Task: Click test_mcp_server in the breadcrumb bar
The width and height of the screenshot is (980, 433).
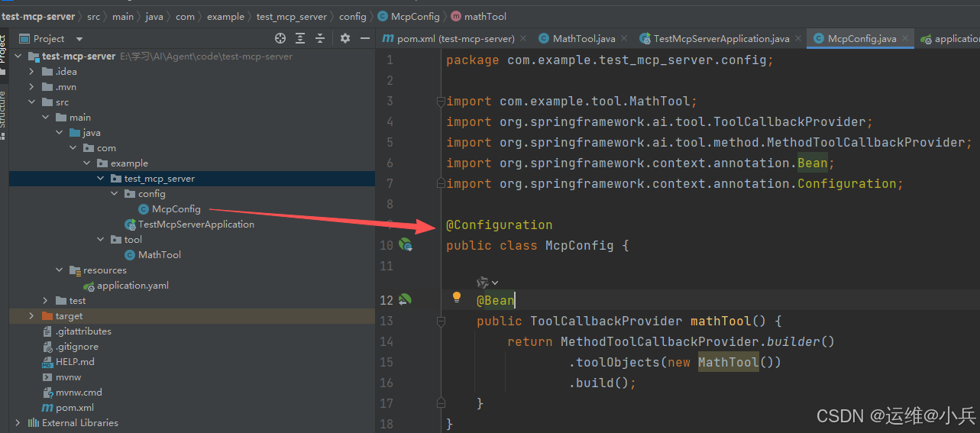Action: 292,16
